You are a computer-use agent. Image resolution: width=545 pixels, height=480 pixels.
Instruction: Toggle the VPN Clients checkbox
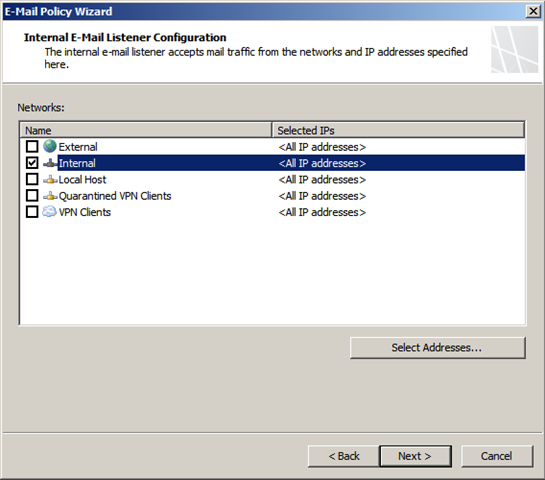pos(32,212)
